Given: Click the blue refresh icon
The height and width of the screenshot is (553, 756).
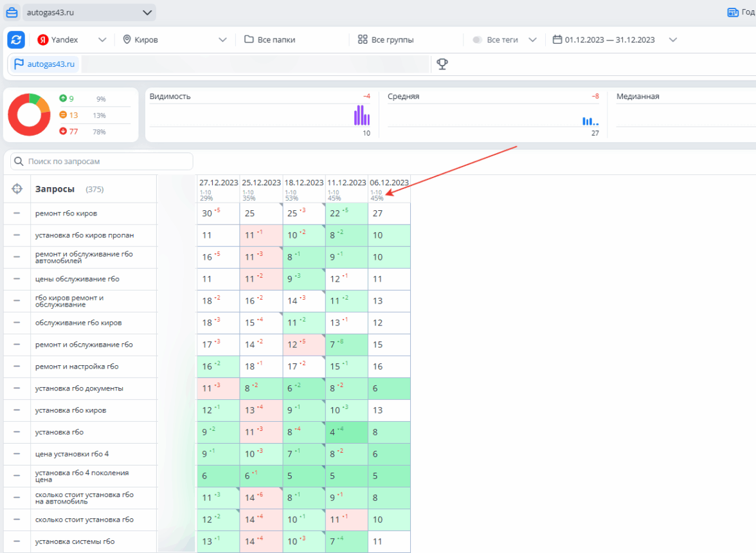Looking at the screenshot, I should click(x=16, y=40).
